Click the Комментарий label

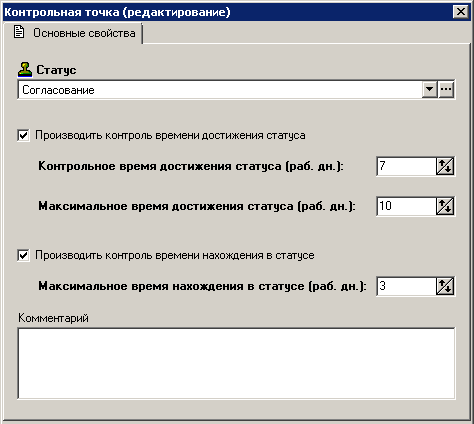(x=53, y=318)
